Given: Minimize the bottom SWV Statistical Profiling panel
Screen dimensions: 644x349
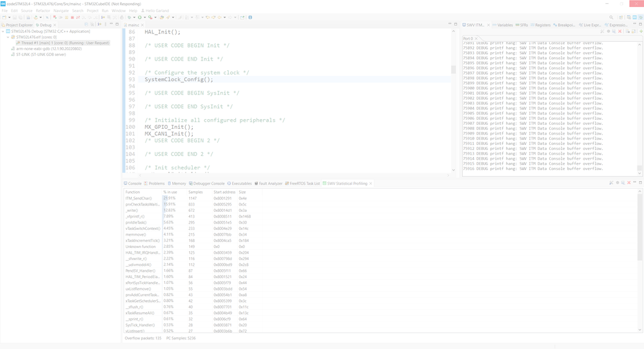Looking at the screenshot, I should coord(634,183).
